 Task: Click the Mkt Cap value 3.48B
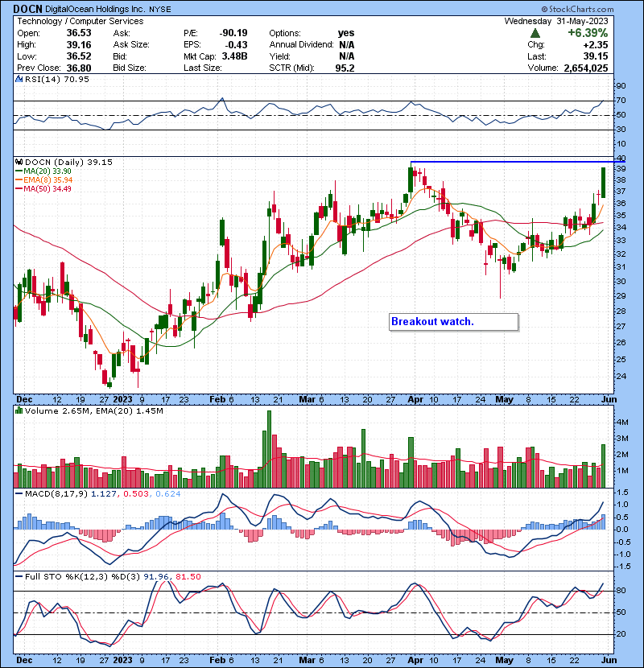tap(234, 56)
